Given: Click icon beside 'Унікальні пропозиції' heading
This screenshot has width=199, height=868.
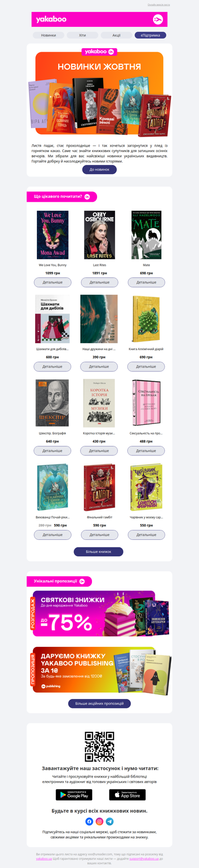Looking at the screenshot, I should tap(82, 581).
